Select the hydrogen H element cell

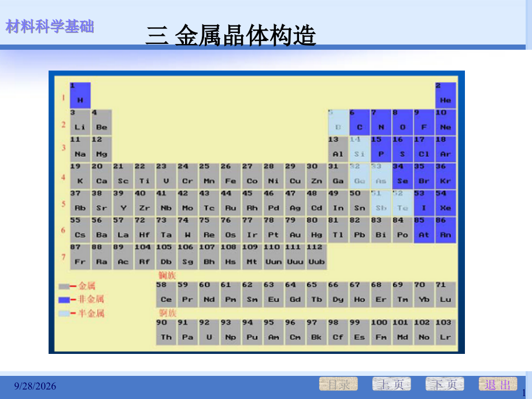coord(80,95)
